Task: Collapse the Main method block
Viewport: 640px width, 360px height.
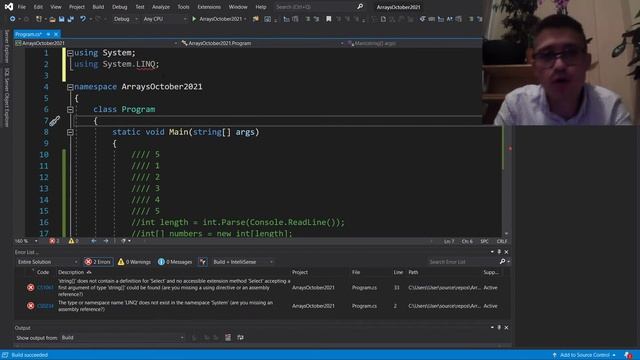Action: tap(70, 132)
